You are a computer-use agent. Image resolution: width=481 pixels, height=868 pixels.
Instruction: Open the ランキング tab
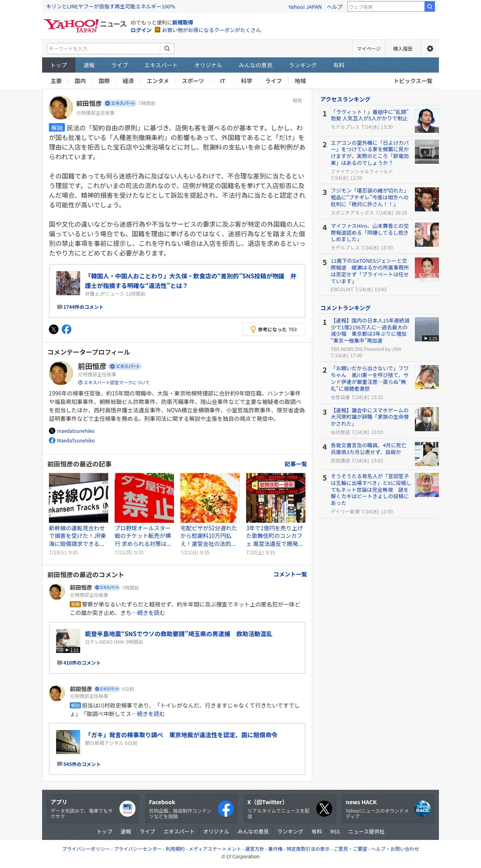click(303, 65)
